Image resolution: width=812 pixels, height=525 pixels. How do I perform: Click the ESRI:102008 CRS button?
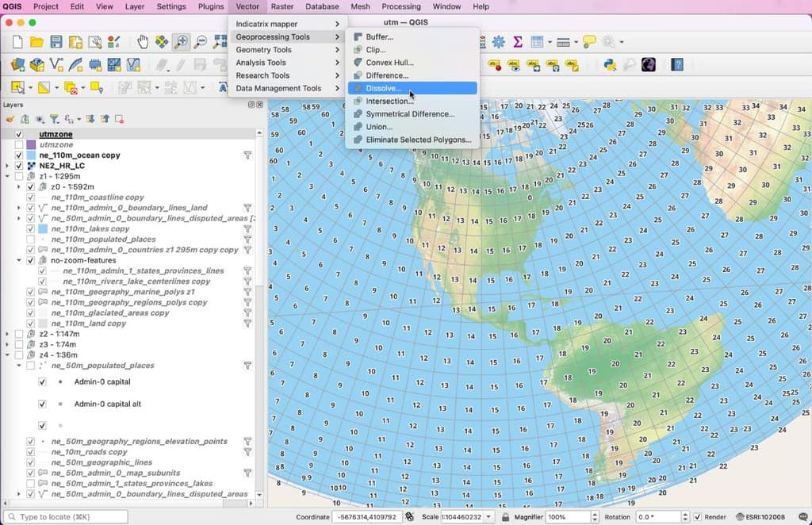[x=760, y=517]
